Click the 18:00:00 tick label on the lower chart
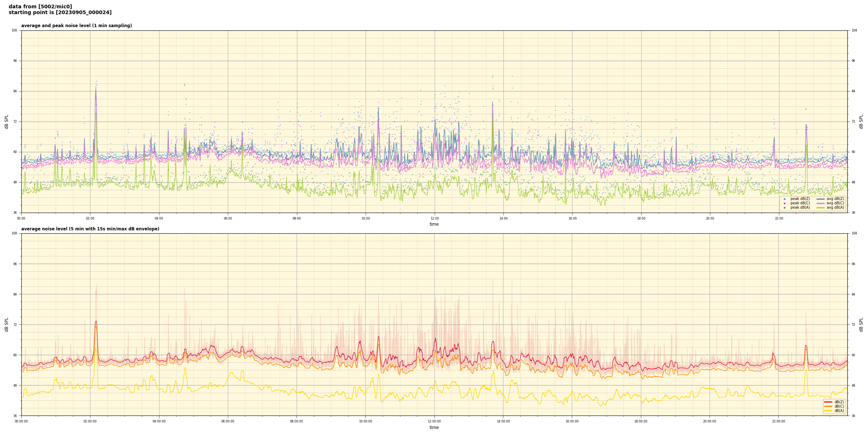 641,421
